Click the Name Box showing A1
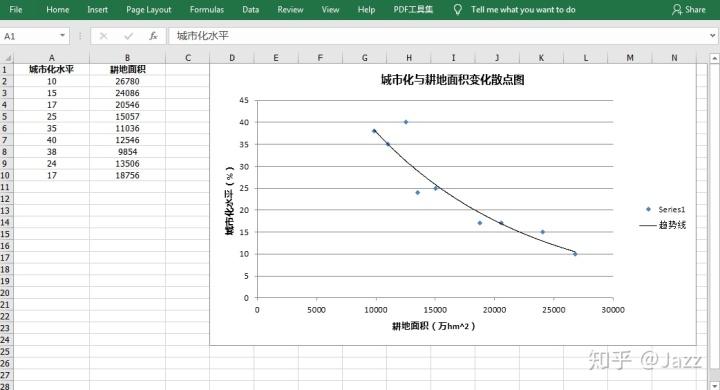 (30, 36)
